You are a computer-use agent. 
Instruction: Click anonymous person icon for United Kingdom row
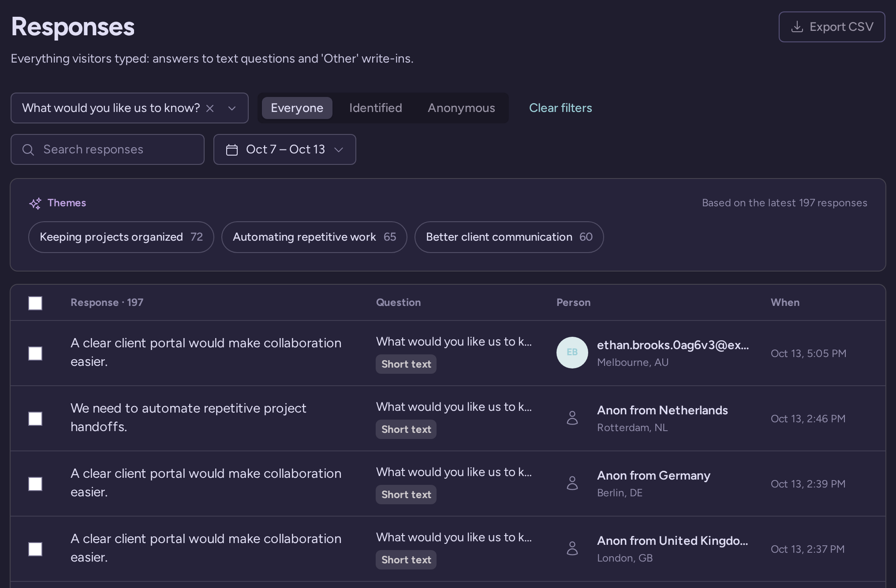pos(572,548)
